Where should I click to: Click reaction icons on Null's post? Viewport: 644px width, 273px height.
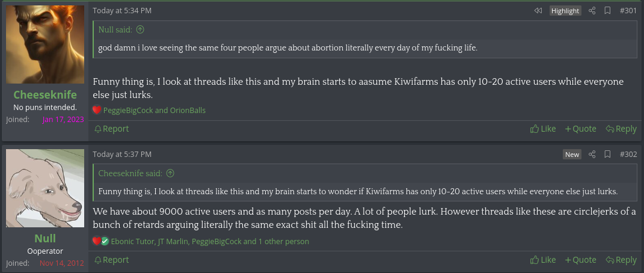pos(100,241)
